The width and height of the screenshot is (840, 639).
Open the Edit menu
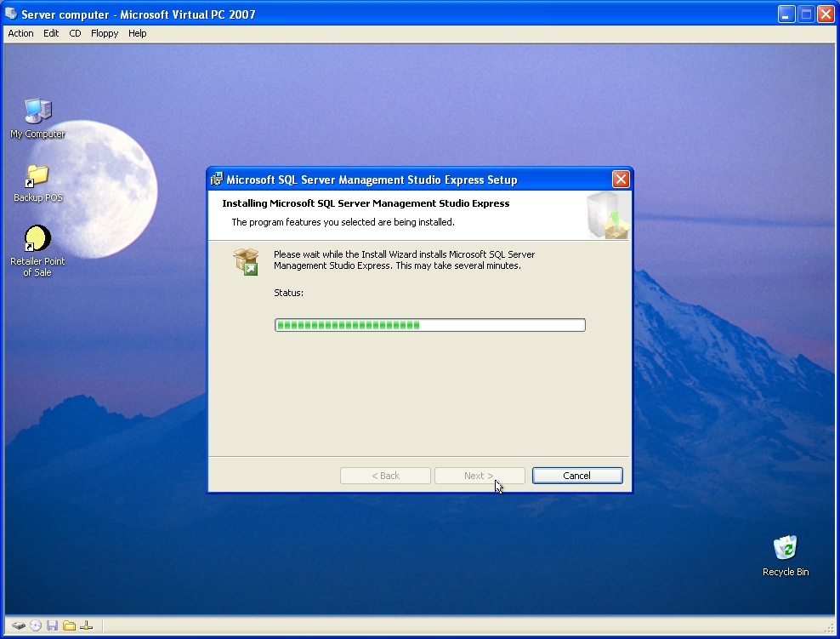[x=51, y=33]
